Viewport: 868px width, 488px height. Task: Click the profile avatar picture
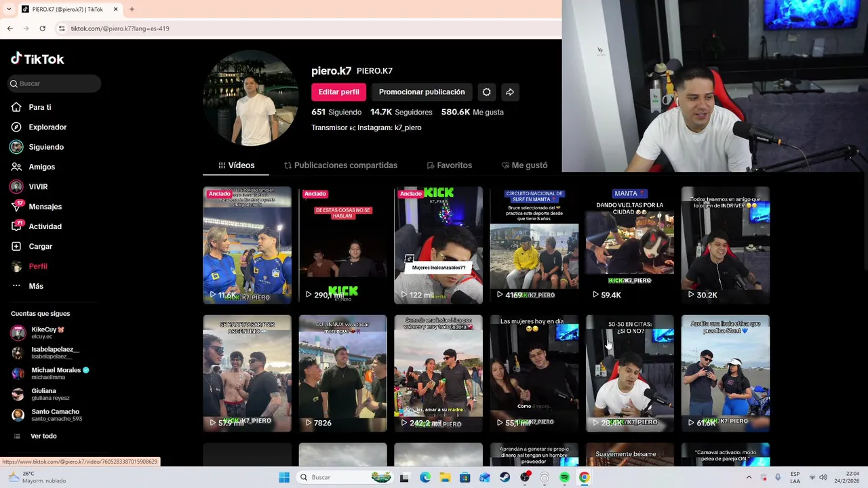pyautogui.click(x=250, y=98)
